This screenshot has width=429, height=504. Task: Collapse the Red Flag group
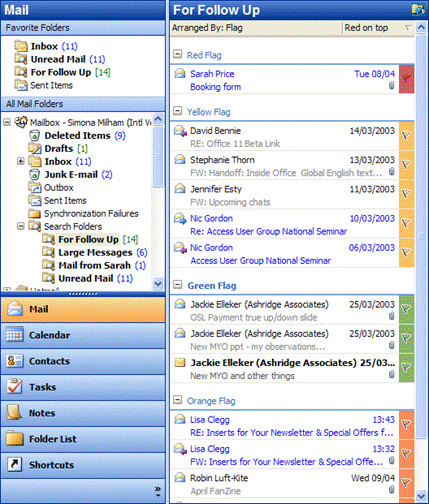[178, 54]
